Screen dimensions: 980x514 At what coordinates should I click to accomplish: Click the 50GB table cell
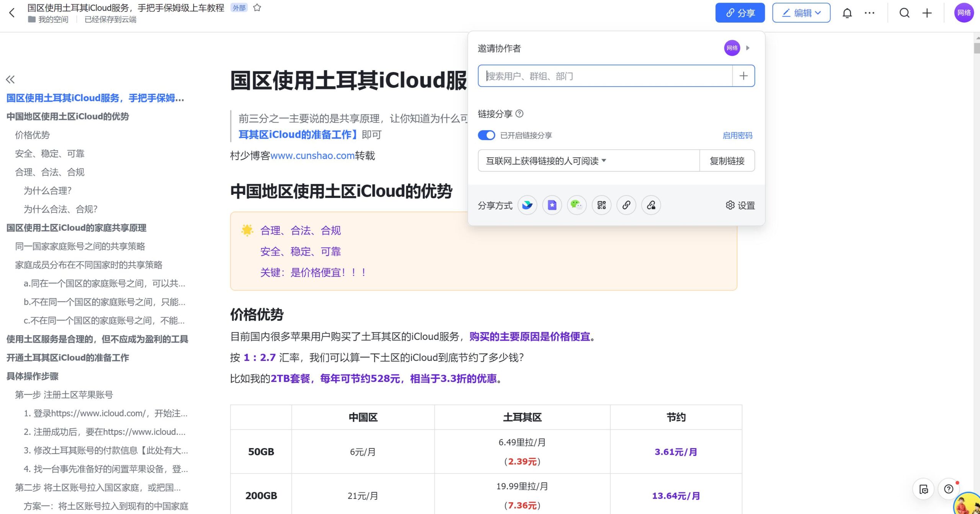pyautogui.click(x=261, y=452)
